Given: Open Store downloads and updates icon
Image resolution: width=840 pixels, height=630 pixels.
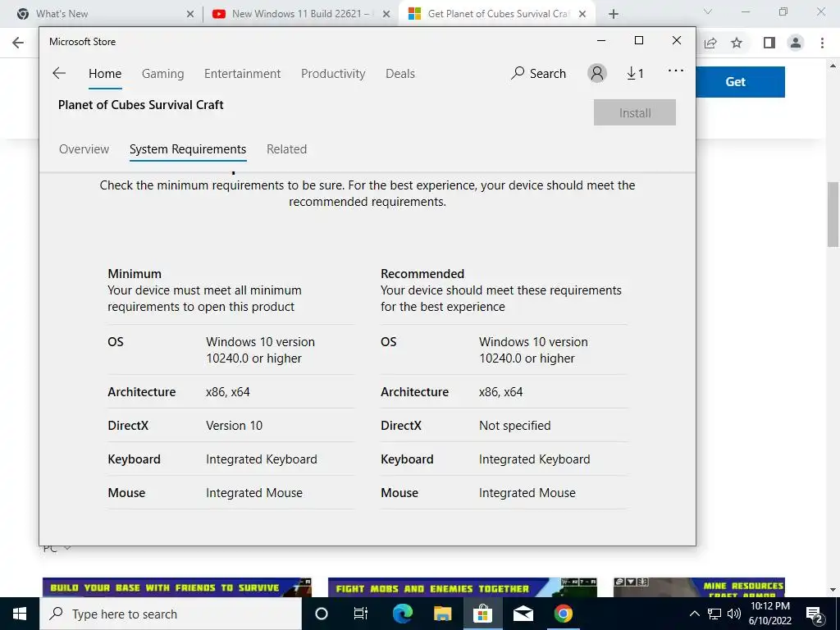Looking at the screenshot, I should pos(636,73).
